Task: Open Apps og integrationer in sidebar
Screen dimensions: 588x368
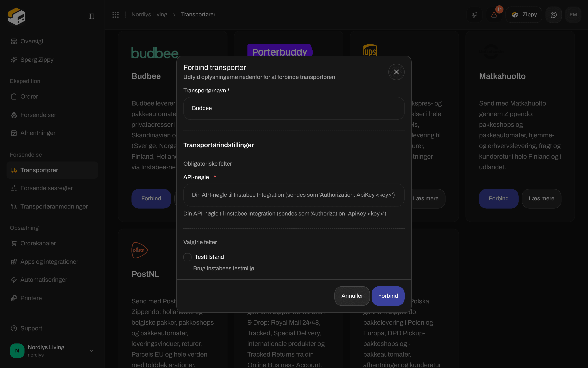Action: click(x=52, y=262)
